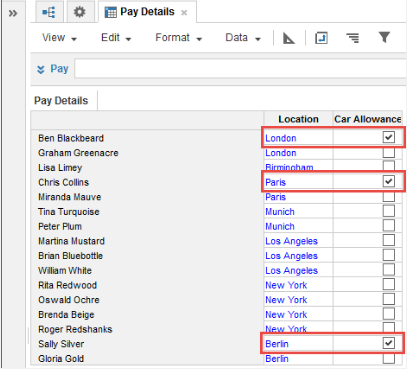Open the model tree tab icon
Screen dimensions: 407x369
coord(49,12)
